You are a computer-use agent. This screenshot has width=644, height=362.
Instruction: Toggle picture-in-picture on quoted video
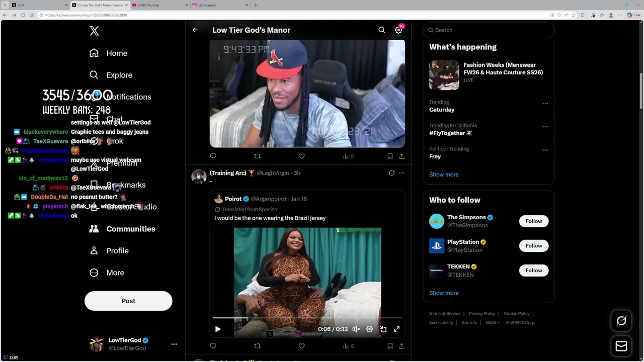pyautogui.click(x=383, y=329)
